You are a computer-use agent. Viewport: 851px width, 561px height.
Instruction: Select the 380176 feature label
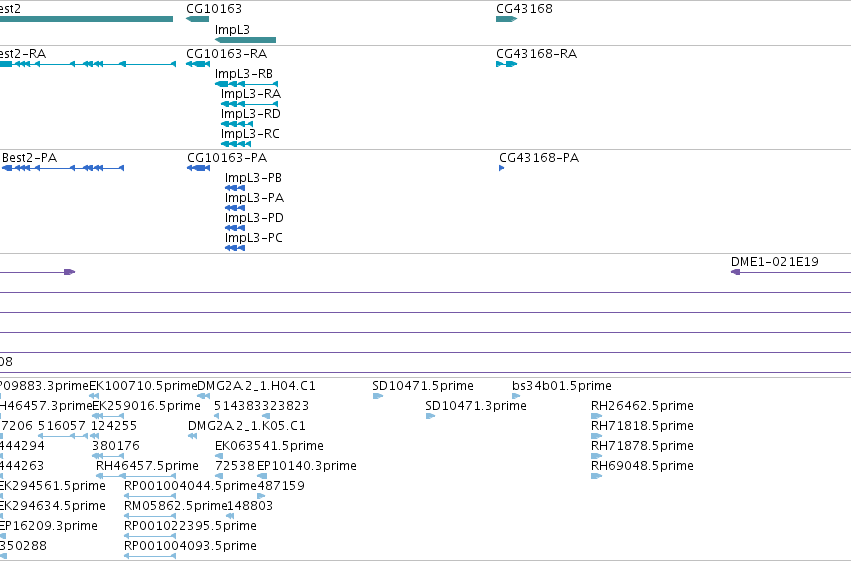[x=116, y=446]
